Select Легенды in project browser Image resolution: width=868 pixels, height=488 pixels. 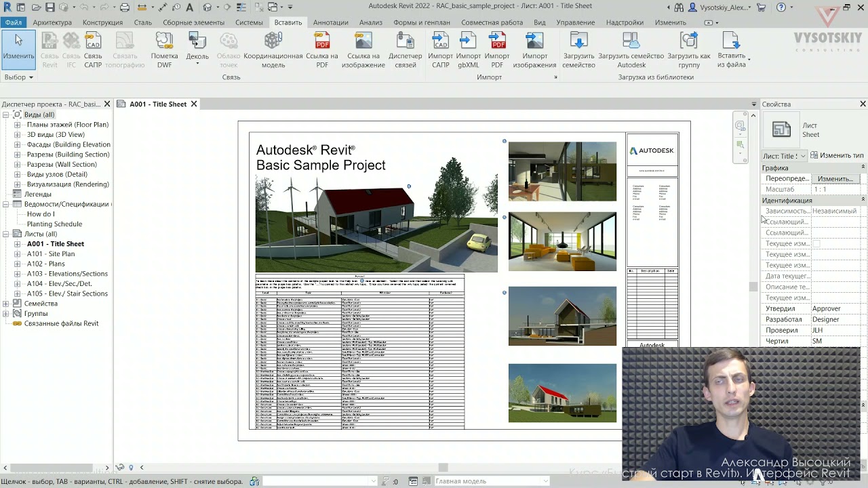[x=37, y=195]
